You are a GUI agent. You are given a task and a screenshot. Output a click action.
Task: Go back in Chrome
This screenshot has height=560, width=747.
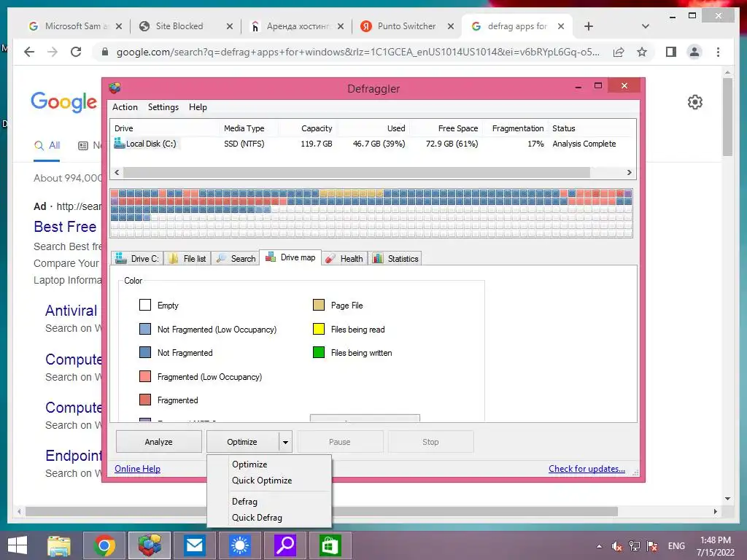(29, 52)
